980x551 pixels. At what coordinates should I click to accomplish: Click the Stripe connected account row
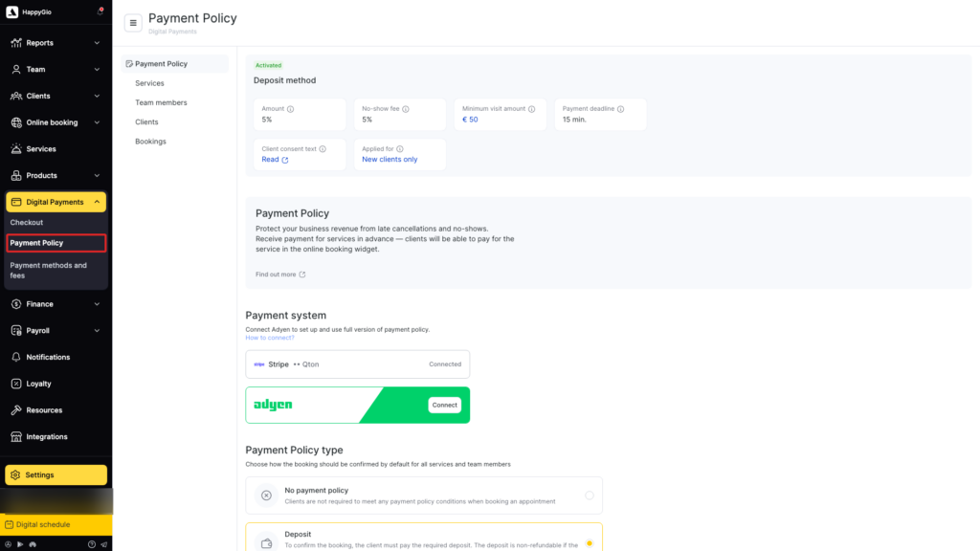click(x=358, y=364)
